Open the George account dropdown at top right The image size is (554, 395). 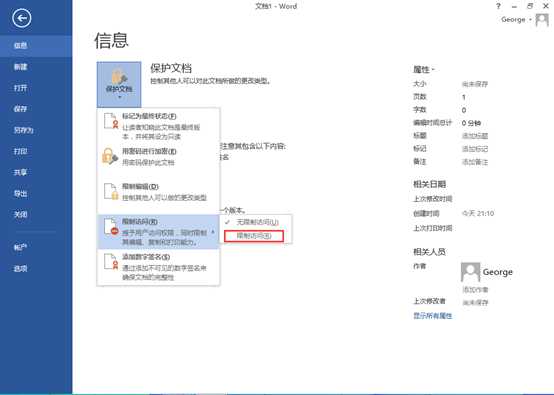point(516,19)
